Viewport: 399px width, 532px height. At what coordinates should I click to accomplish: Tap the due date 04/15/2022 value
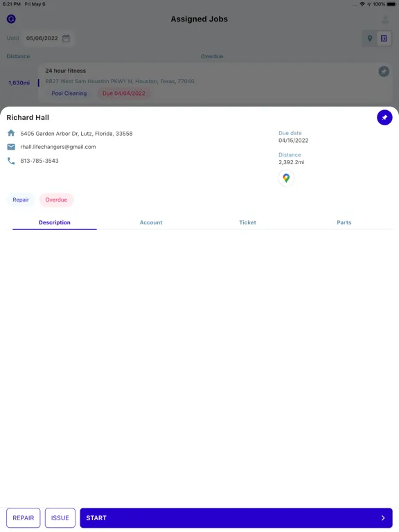point(294,141)
